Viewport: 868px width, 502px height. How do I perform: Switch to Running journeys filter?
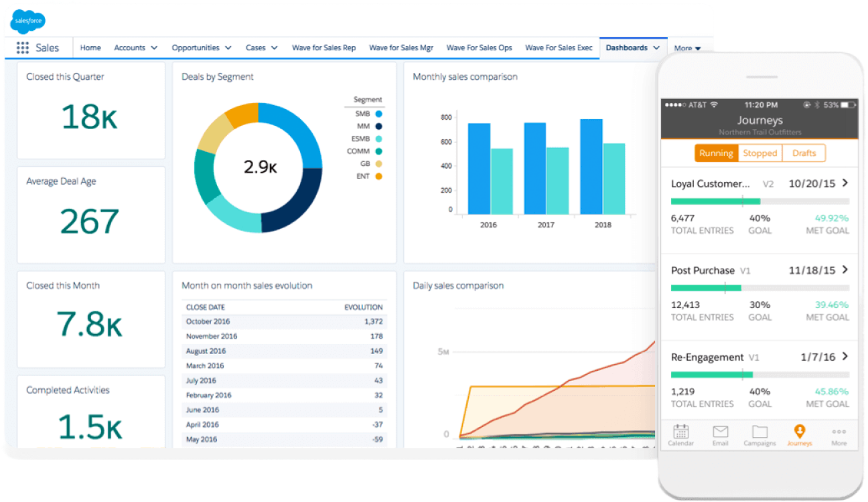[716, 153]
